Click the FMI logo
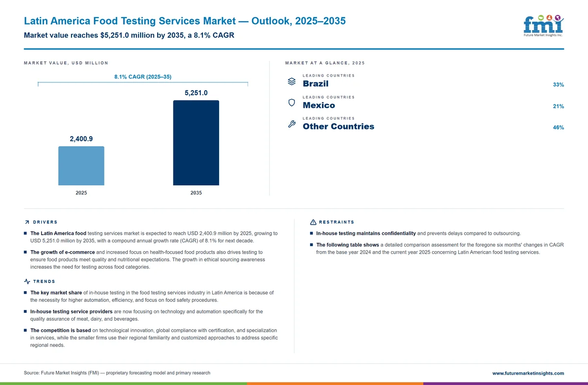Viewport: 588px width, 385px height. (x=543, y=26)
